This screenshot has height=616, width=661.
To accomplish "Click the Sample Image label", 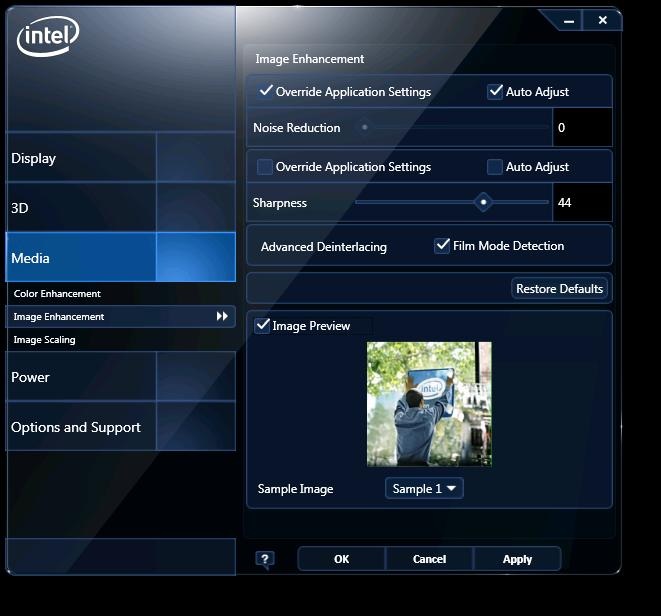I will point(296,489).
